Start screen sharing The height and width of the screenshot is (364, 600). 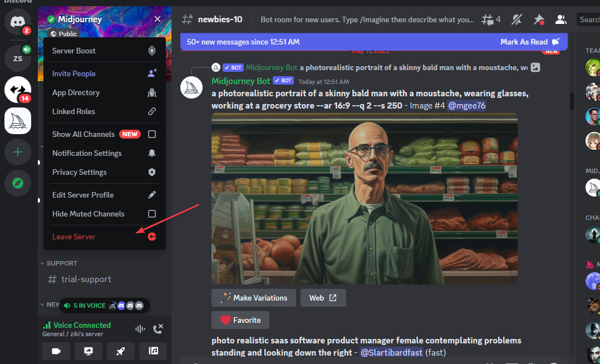[x=88, y=351]
